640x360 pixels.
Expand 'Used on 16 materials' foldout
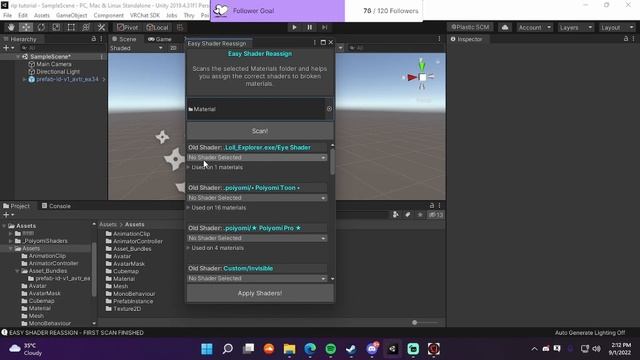pyautogui.click(x=189, y=208)
